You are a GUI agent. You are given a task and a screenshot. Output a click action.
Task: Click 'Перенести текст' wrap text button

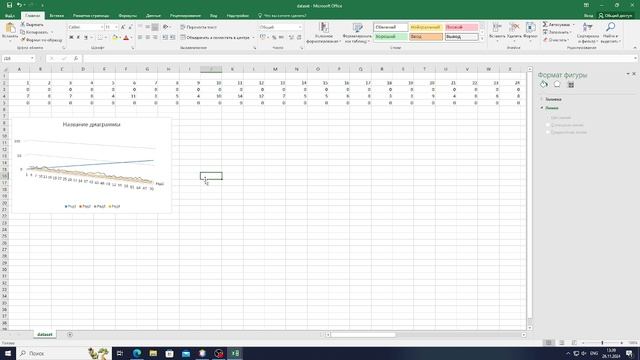199,27
